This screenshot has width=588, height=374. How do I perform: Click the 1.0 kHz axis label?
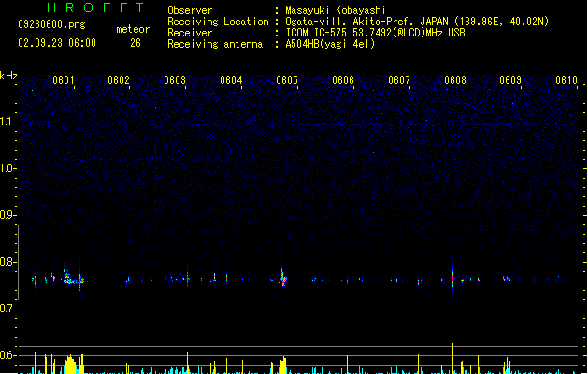pyautogui.click(x=7, y=168)
